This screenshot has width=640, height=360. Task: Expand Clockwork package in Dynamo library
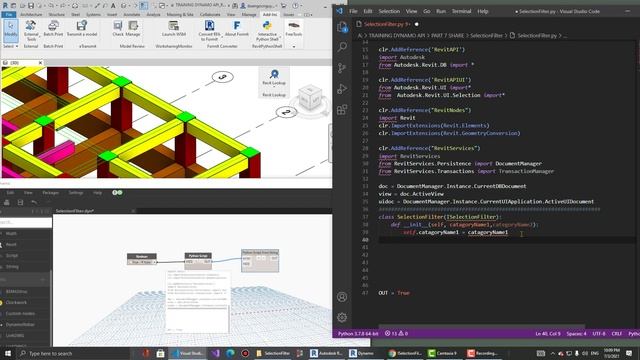coord(16,302)
